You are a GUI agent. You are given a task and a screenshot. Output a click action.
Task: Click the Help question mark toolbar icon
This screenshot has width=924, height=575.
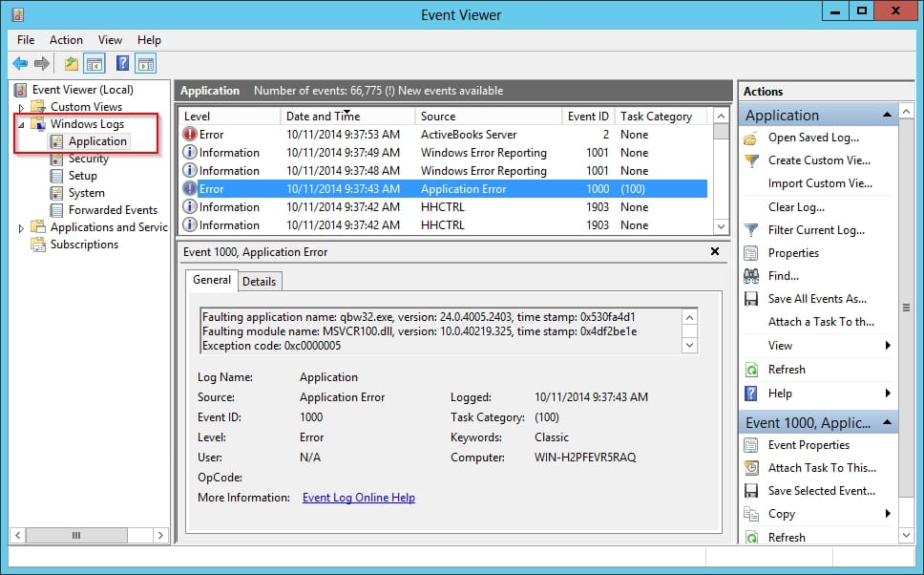click(122, 64)
